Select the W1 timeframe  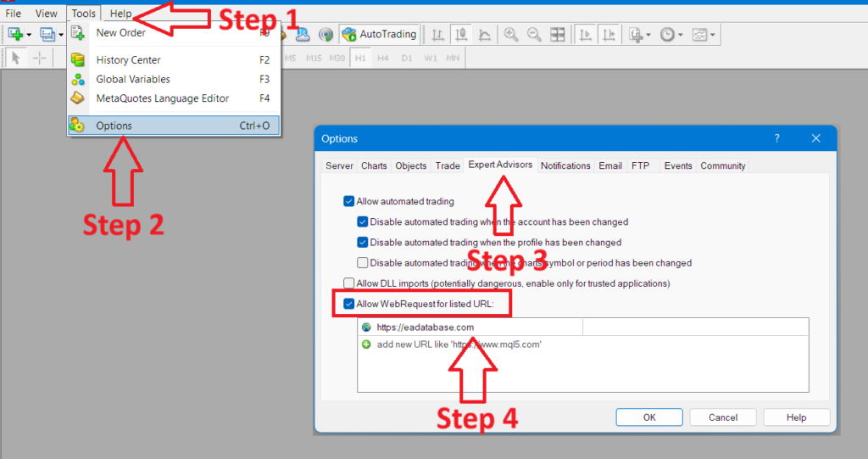pyautogui.click(x=431, y=59)
